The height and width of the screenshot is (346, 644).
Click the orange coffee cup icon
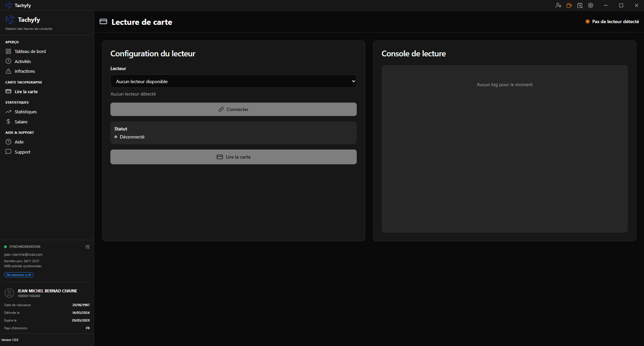coord(569,5)
